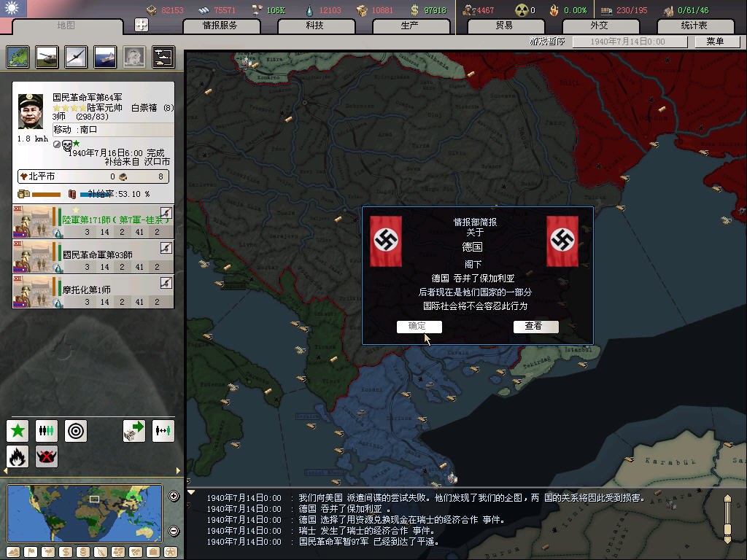Click the date display 1940年7月14日0:00
747x560 pixels.
coord(630,42)
